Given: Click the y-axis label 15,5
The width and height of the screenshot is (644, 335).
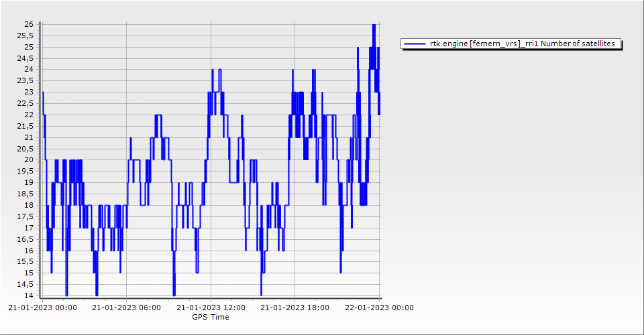Looking at the screenshot, I should click(x=25, y=261).
